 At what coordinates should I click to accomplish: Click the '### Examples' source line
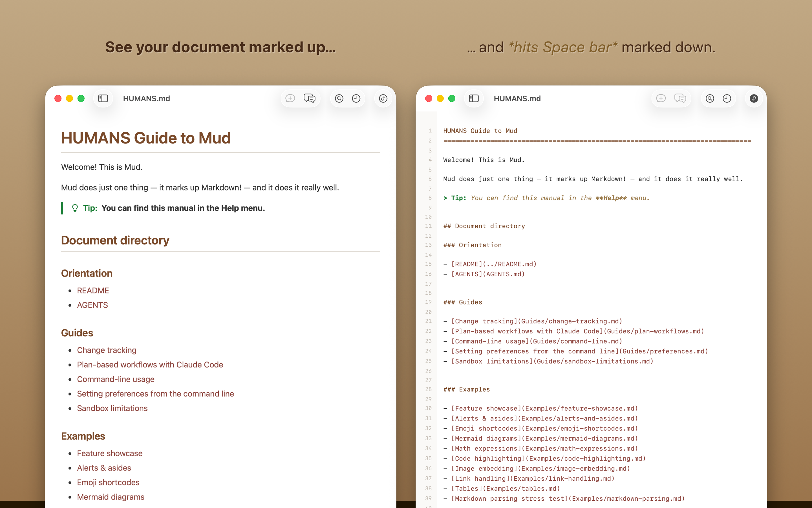(x=466, y=389)
